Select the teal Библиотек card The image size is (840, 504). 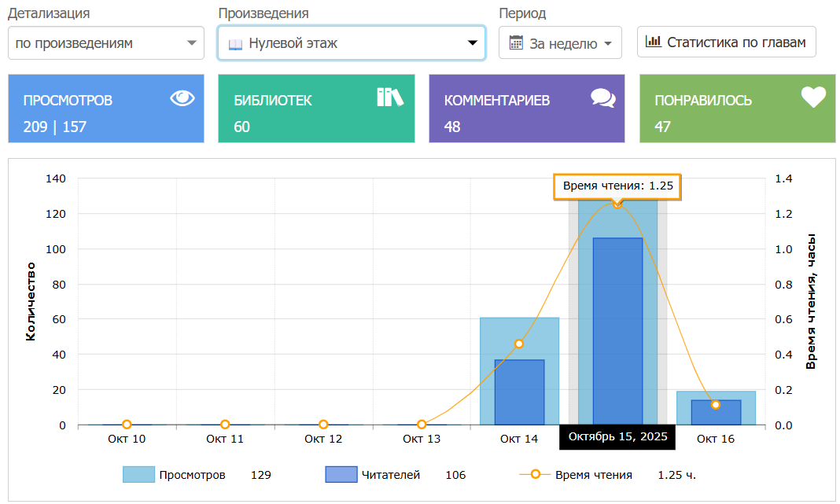coord(316,109)
